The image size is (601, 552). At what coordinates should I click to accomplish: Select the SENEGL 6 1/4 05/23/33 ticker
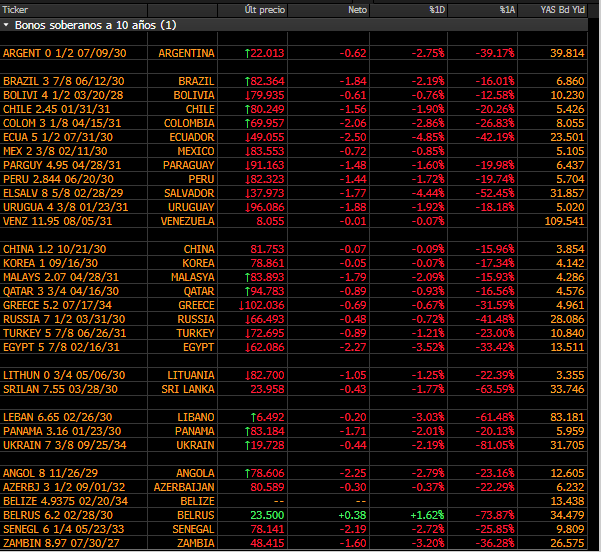[x=64, y=529]
